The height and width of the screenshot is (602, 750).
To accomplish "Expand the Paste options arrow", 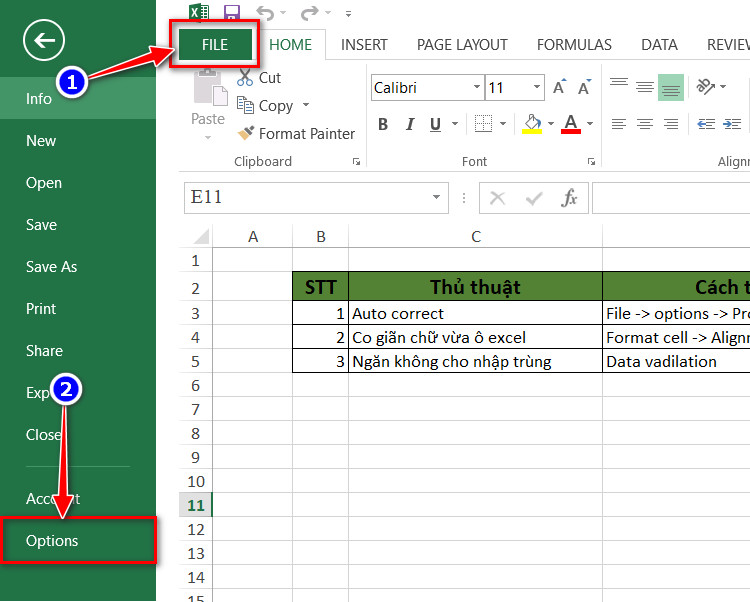I will pyautogui.click(x=208, y=138).
